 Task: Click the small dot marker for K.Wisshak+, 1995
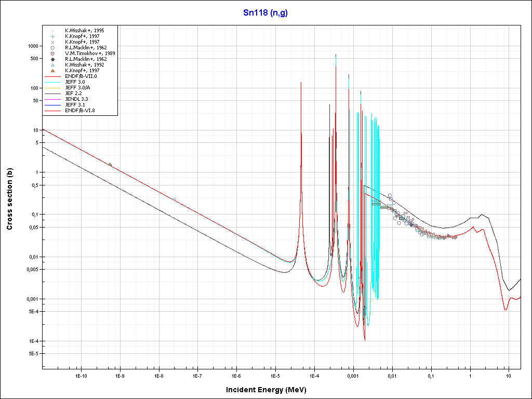[53, 31]
